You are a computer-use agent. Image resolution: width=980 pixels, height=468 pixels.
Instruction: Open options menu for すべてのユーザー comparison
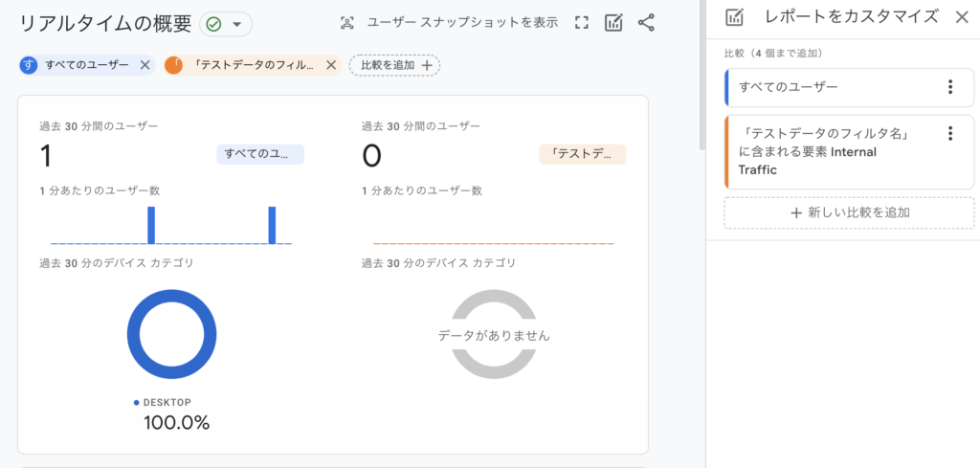[x=949, y=87]
